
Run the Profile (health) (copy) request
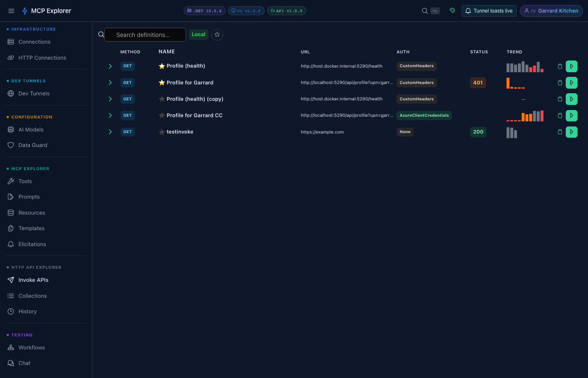click(572, 99)
